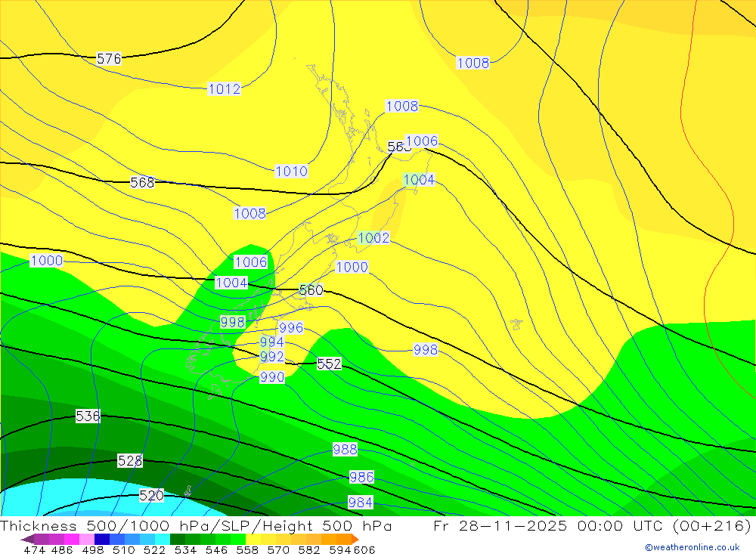
Task: Click the 1012 pressure label
Action: pyautogui.click(x=225, y=88)
